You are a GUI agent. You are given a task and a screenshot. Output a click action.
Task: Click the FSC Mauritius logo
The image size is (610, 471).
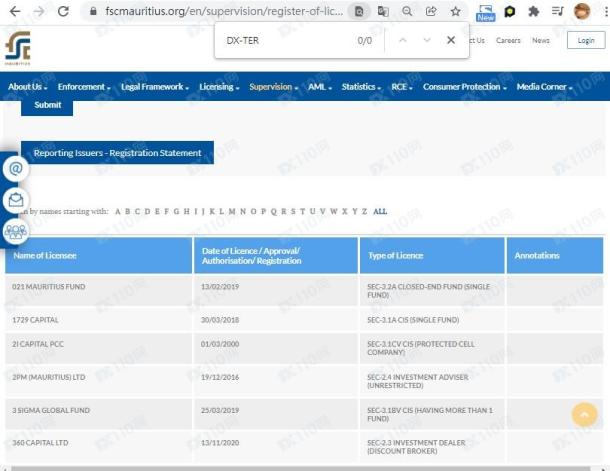pos(18,48)
